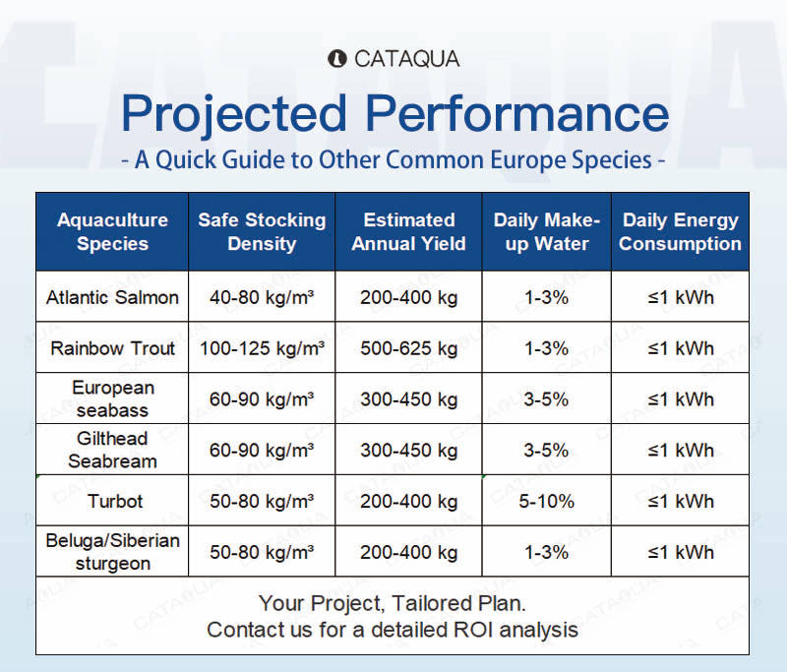Select the 5-10% make-up water value

tap(546, 501)
